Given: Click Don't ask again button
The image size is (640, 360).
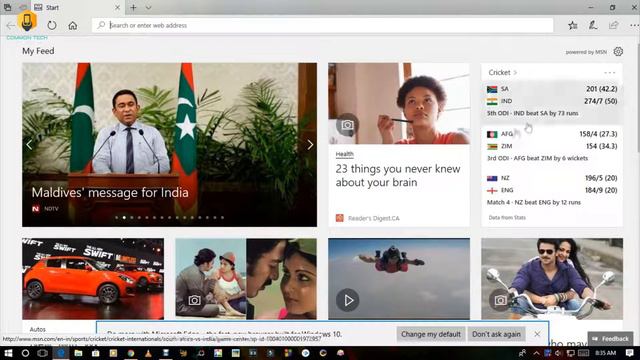Looking at the screenshot, I should click(496, 334).
